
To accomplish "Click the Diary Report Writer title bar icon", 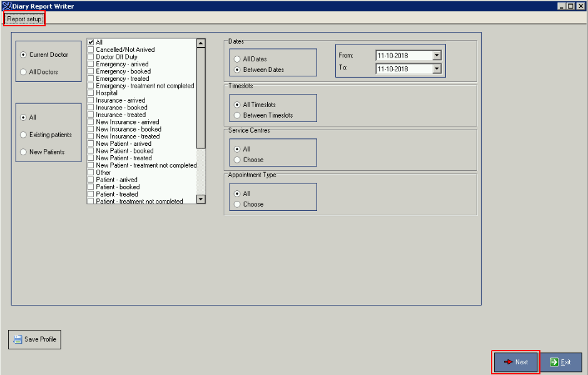I will 6,6.
